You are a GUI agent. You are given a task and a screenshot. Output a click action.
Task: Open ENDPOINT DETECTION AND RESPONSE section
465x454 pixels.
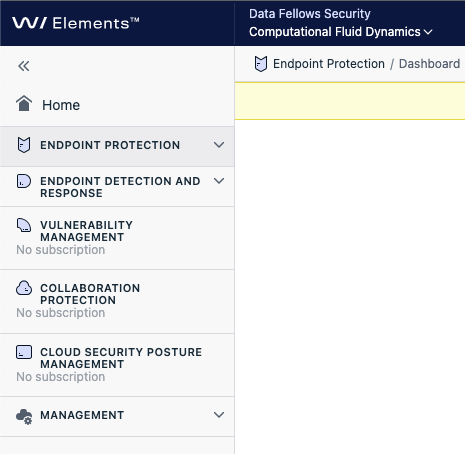tap(120, 187)
